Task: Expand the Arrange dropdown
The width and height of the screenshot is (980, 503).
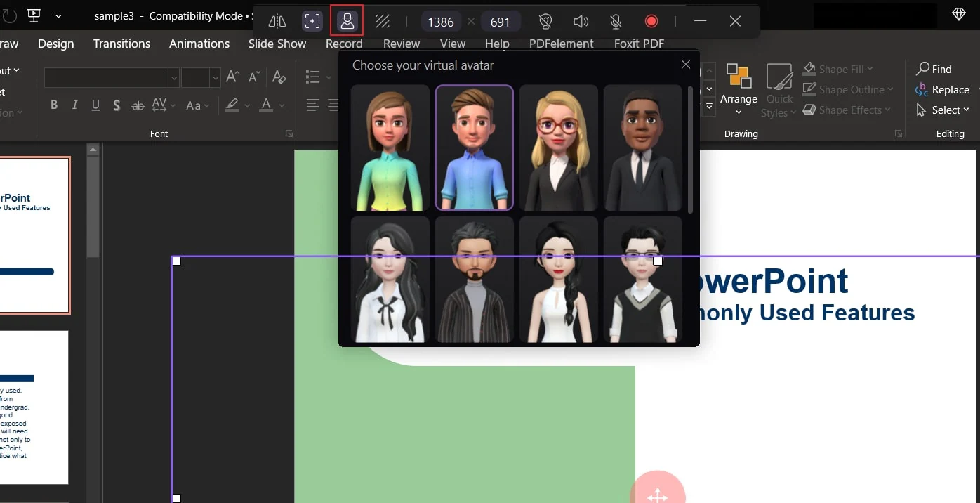Action: pyautogui.click(x=739, y=98)
